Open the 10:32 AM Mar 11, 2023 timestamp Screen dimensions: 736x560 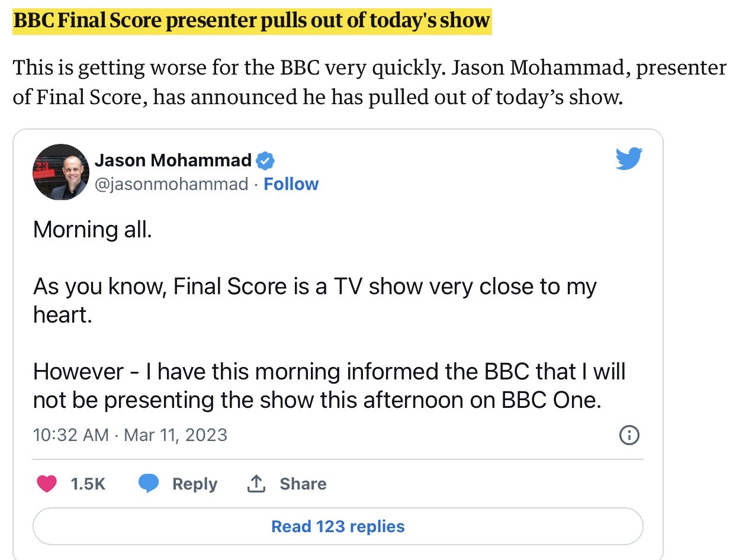130,435
